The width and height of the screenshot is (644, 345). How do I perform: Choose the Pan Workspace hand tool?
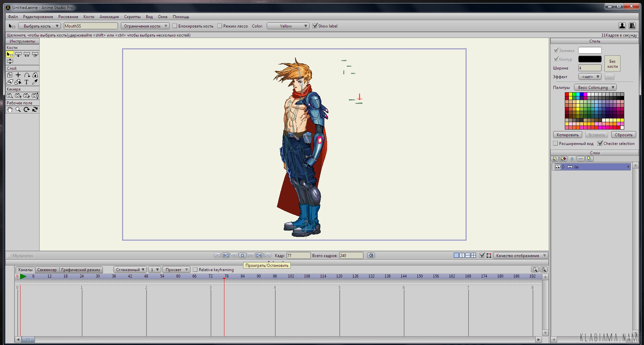10,110
